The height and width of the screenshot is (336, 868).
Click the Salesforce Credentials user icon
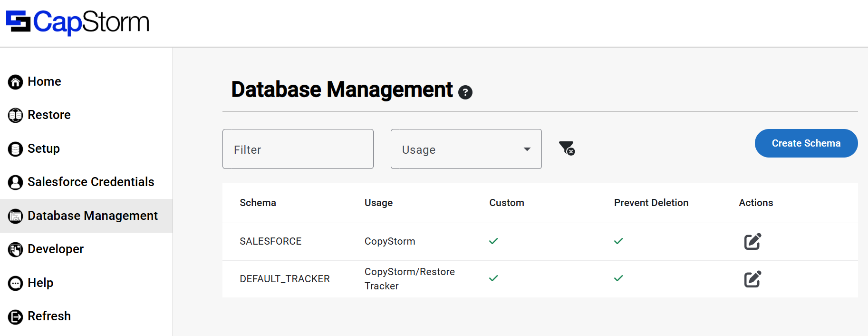(15, 182)
